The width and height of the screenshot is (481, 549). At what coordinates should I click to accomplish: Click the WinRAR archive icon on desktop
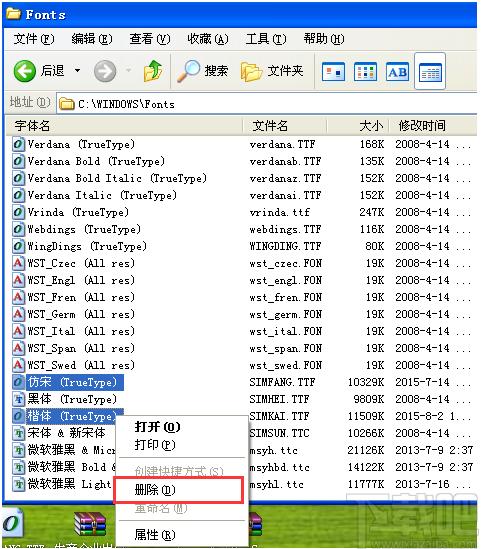(x=90, y=524)
